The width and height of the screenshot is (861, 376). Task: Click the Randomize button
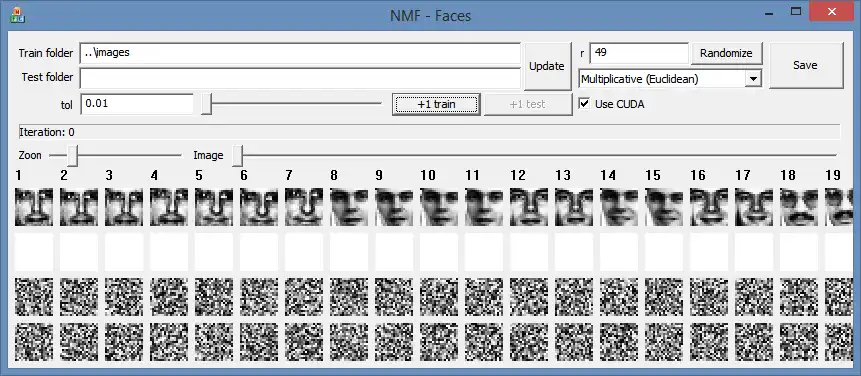point(726,53)
